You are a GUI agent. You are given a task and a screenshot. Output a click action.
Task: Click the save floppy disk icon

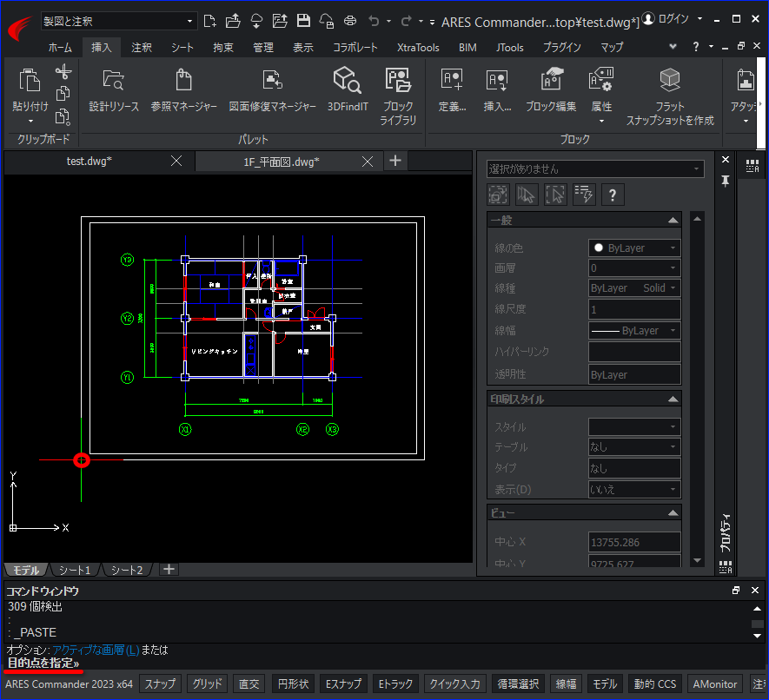tap(303, 21)
